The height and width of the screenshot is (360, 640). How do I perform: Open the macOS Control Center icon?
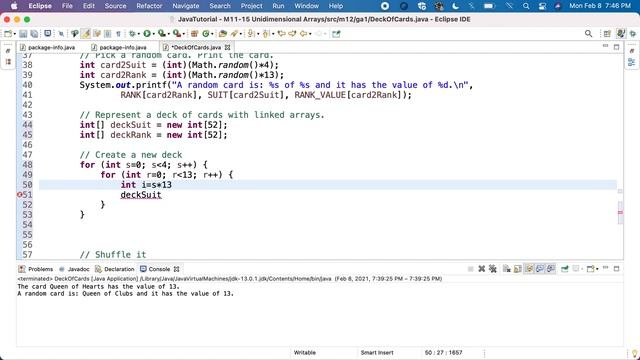click(x=542, y=6)
